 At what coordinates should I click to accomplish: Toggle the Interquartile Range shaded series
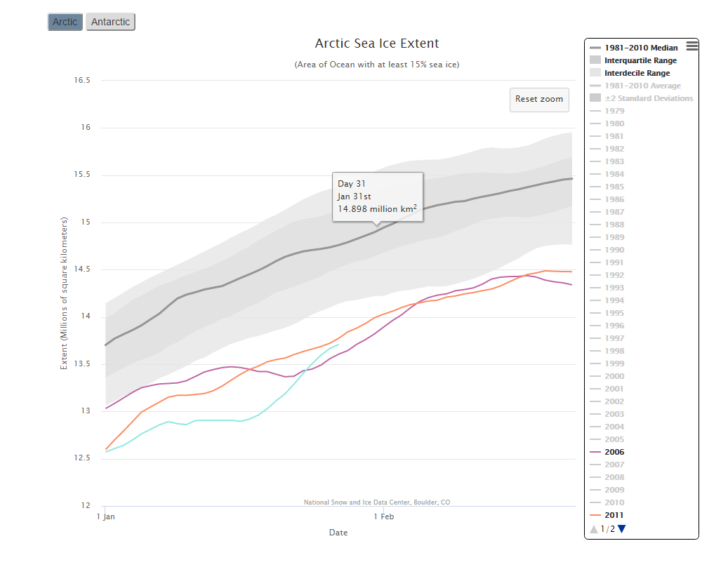coord(640,60)
